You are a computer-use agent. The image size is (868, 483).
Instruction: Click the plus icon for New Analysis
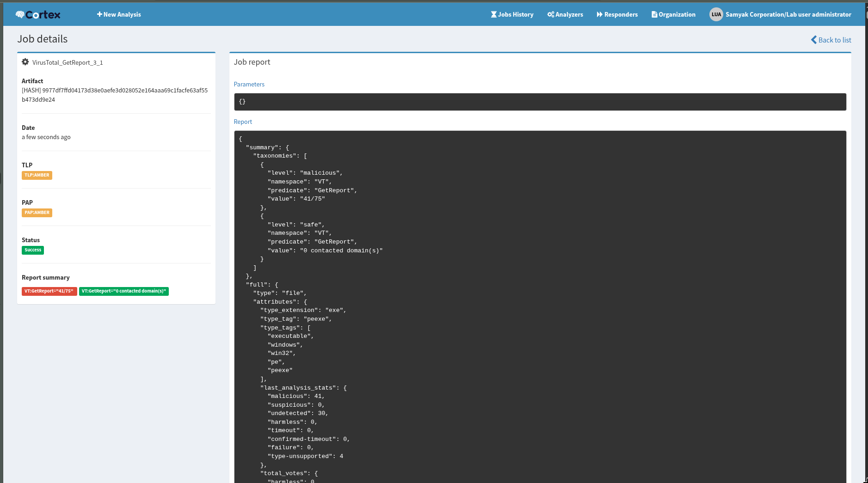point(99,14)
